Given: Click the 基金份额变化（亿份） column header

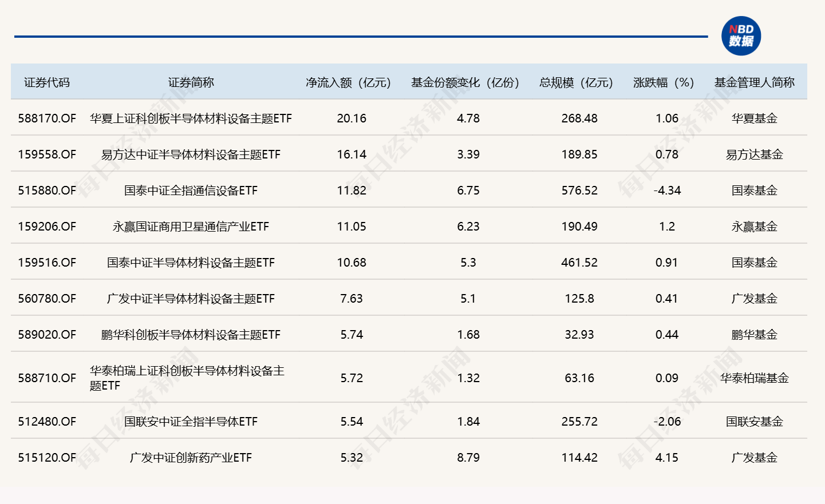Looking at the screenshot, I should pos(465,82).
